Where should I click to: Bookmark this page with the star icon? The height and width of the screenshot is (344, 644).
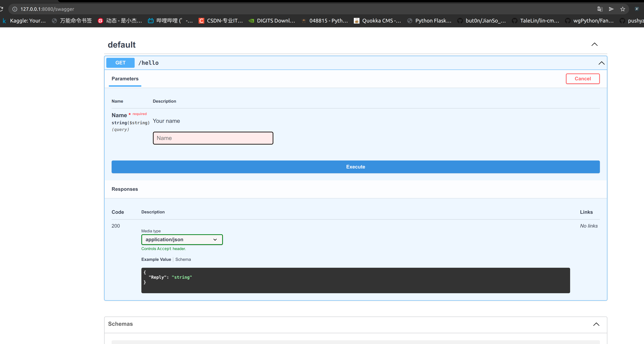point(623,9)
